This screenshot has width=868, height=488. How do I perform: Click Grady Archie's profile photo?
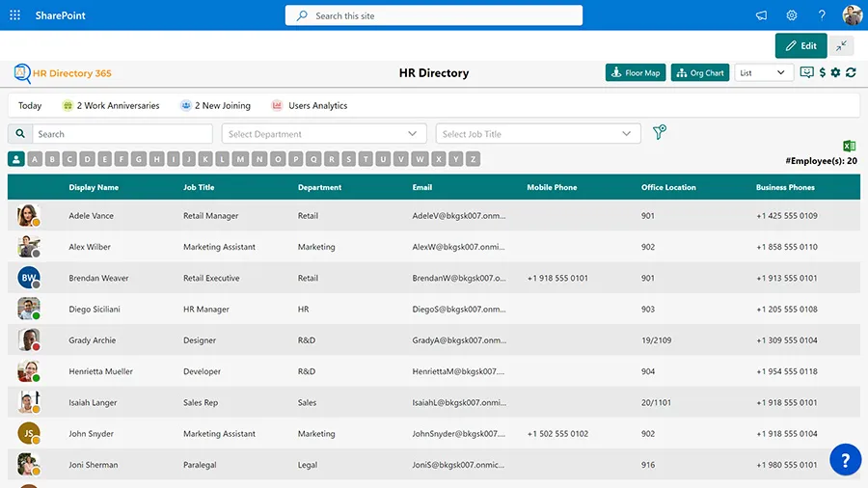coord(28,339)
